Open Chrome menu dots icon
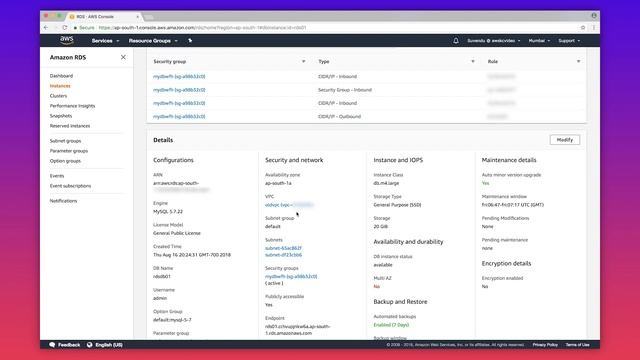640x360 pixels. click(x=593, y=28)
